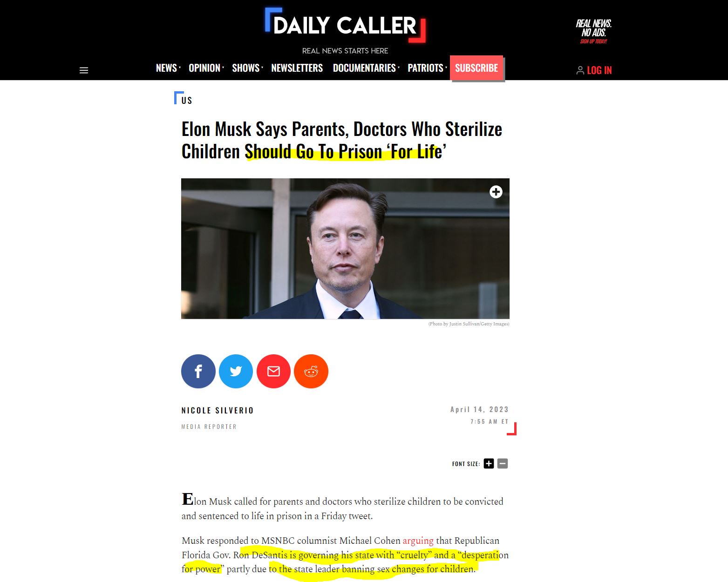Increase font size with plus button

489,464
